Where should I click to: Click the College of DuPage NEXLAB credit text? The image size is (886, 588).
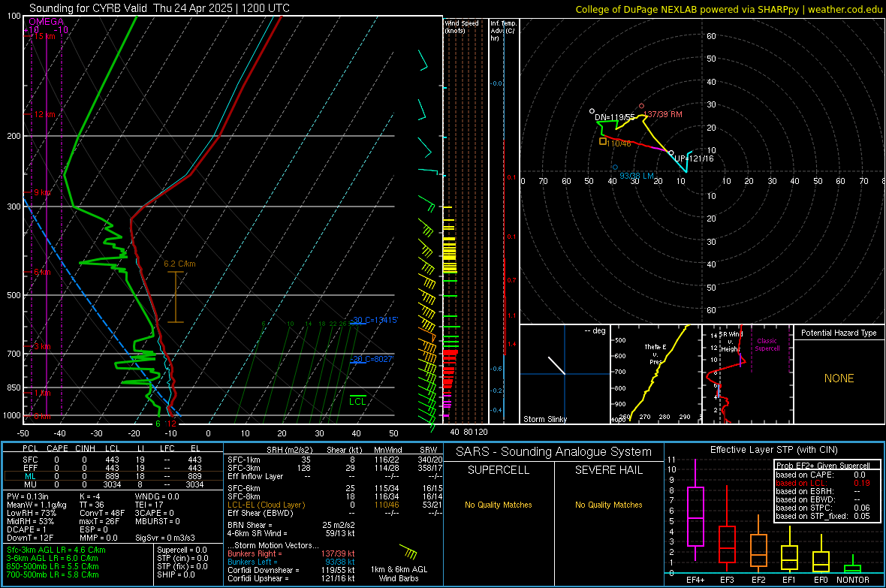728,10
